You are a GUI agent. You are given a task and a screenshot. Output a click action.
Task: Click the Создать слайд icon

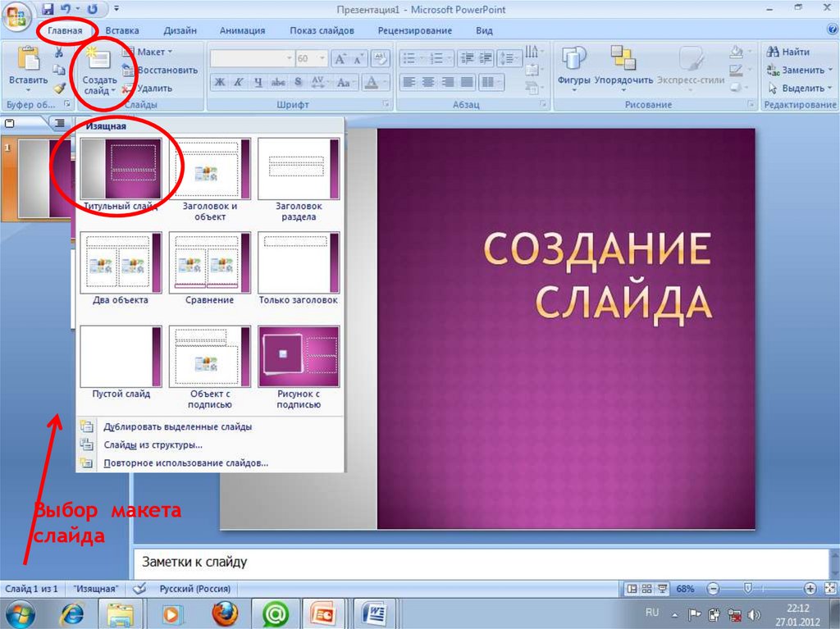pyautogui.click(x=100, y=64)
